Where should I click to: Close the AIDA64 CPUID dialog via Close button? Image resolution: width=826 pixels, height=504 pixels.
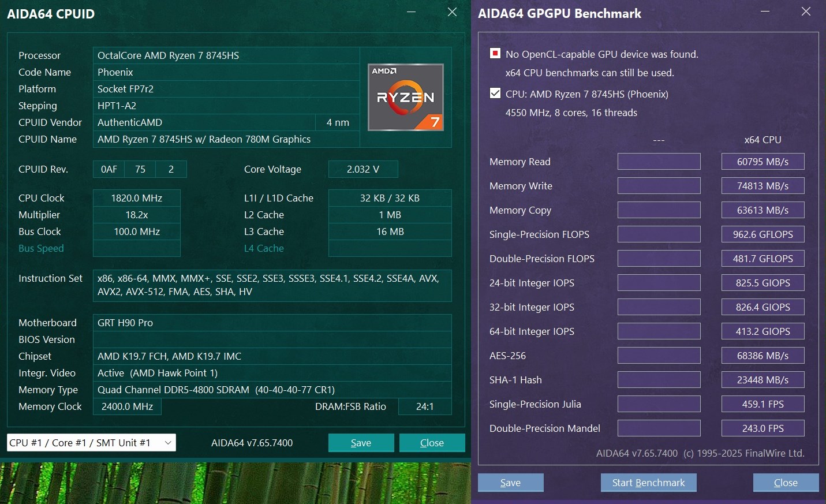(432, 443)
